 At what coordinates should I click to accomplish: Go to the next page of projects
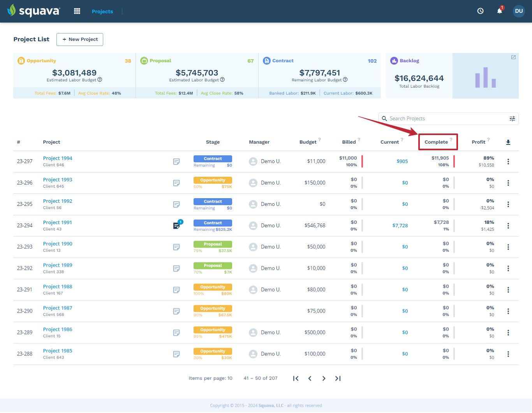324,378
